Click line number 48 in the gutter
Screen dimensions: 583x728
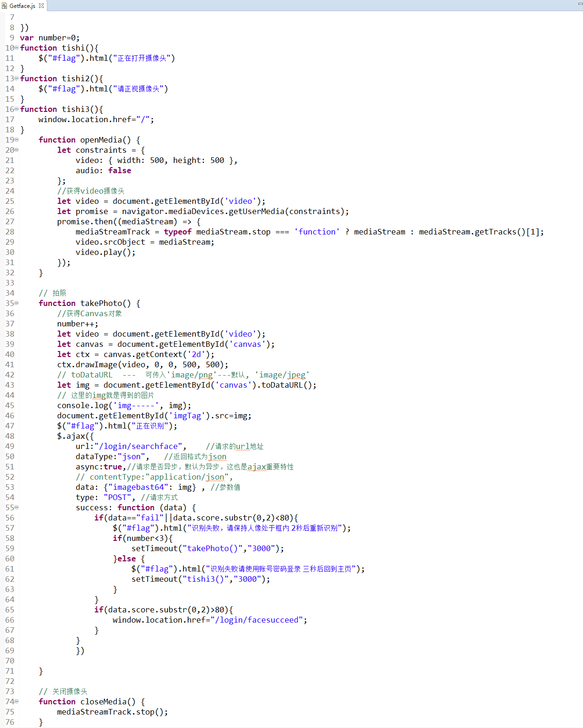click(x=10, y=436)
